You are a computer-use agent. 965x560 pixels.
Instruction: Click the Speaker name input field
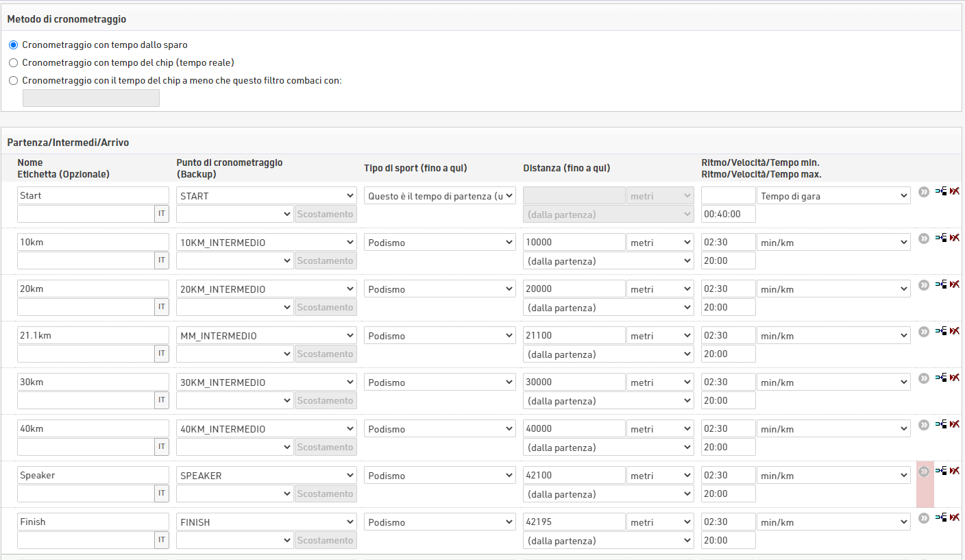(93, 475)
